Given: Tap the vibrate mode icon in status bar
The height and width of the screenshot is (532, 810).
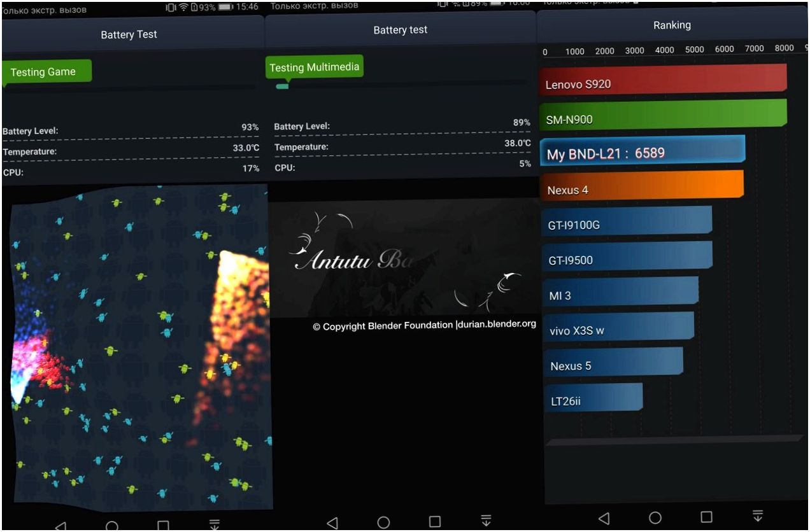Looking at the screenshot, I should coord(171,7).
